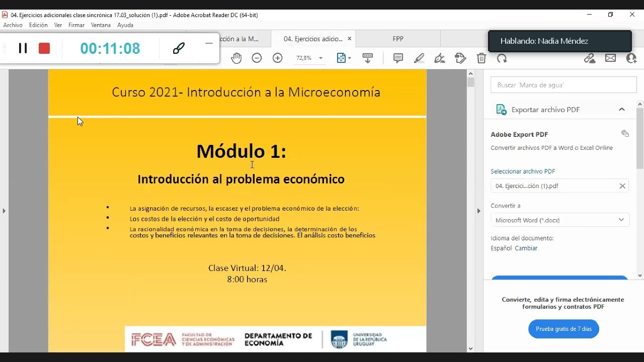Click the copy icon beside Adobe Export PDF
This screenshot has height=362, width=644.
[x=625, y=134]
